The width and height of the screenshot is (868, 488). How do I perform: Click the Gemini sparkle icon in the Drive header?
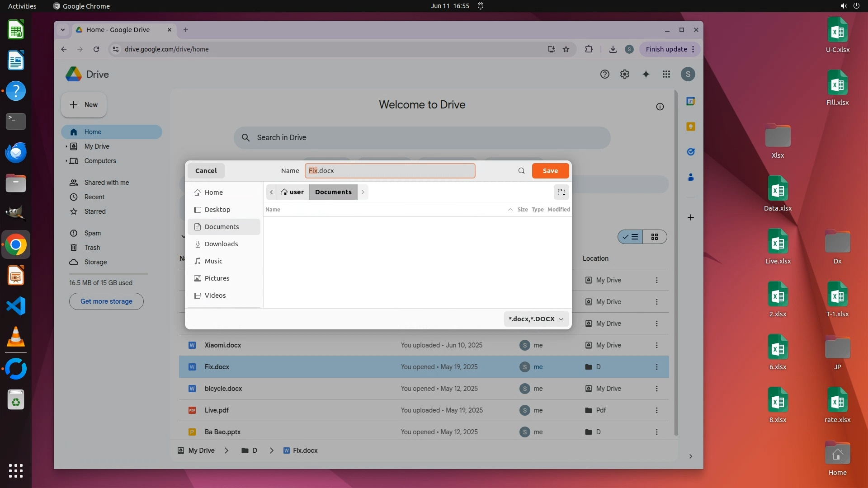(646, 75)
